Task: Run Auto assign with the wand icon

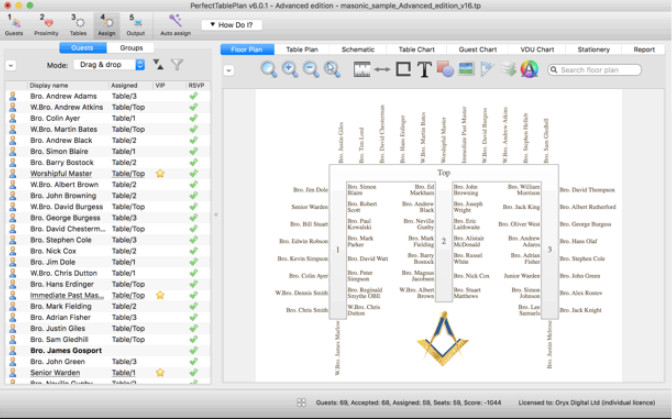Action: tap(175, 25)
